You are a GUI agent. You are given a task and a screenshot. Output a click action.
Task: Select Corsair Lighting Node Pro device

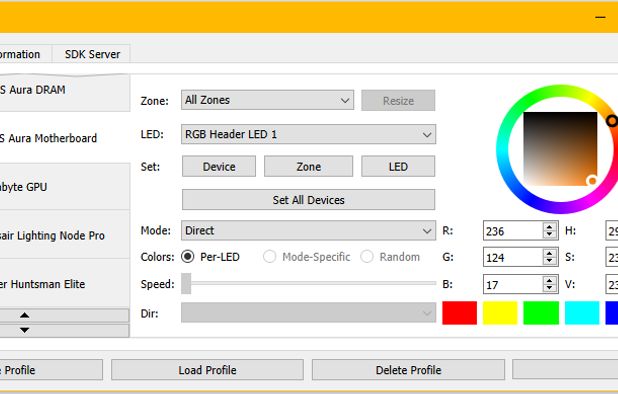tap(65, 235)
